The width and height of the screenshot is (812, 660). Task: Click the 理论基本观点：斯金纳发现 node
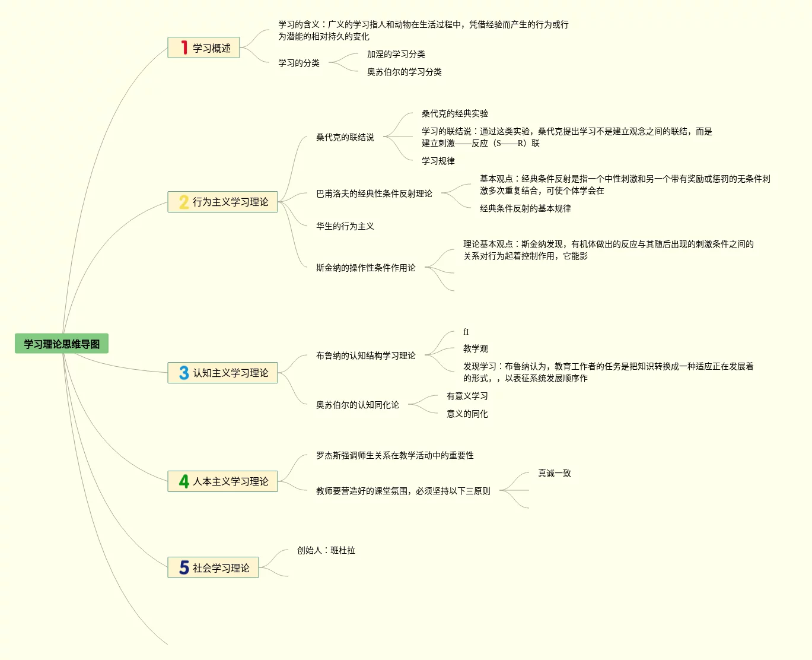(x=608, y=250)
